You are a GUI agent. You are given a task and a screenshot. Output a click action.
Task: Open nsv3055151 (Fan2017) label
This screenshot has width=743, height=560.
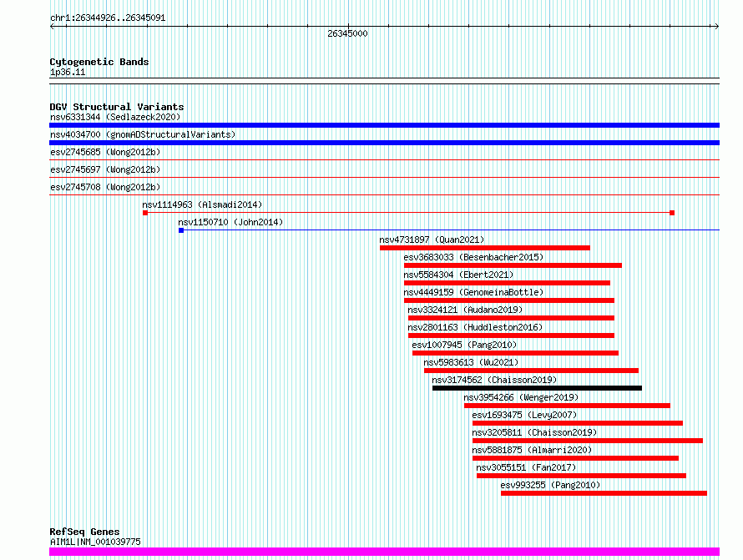526,467
